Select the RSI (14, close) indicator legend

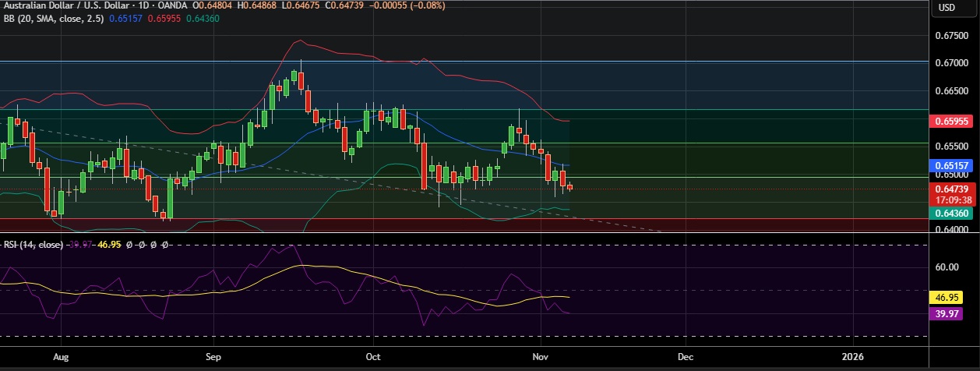pyautogui.click(x=32, y=244)
